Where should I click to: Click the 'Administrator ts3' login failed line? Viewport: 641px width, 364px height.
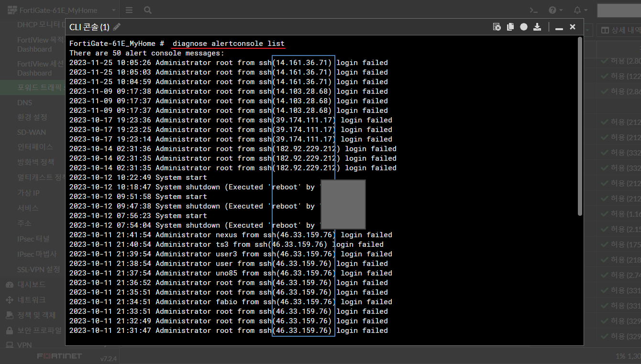(226, 244)
